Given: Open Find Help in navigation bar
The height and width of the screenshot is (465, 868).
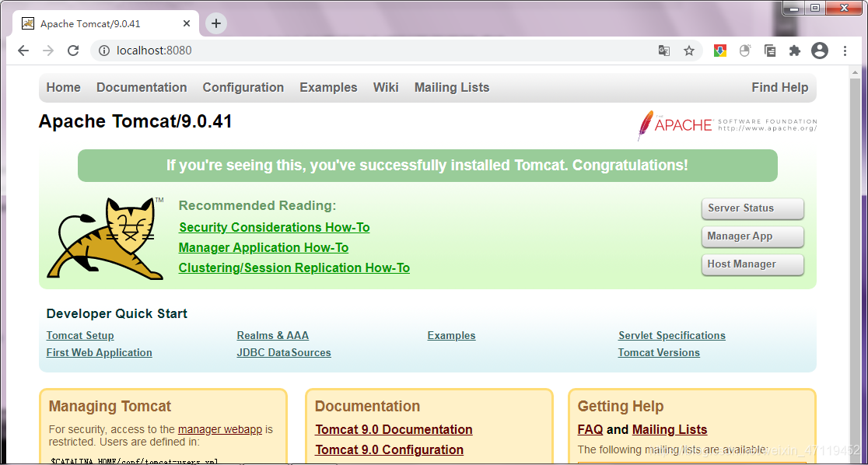Looking at the screenshot, I should [x=779, y=87].
